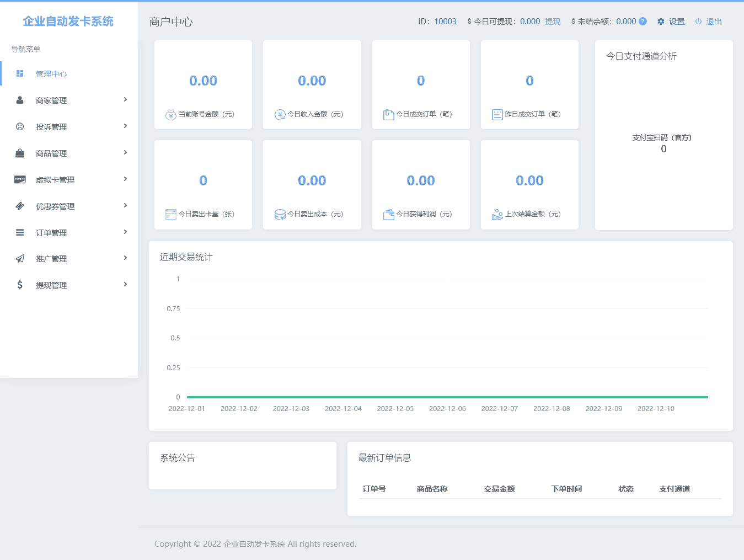This screenshot has height=560, width=744.
Task: Click the 今日卖出成本 coins icon
Action: 280,214
